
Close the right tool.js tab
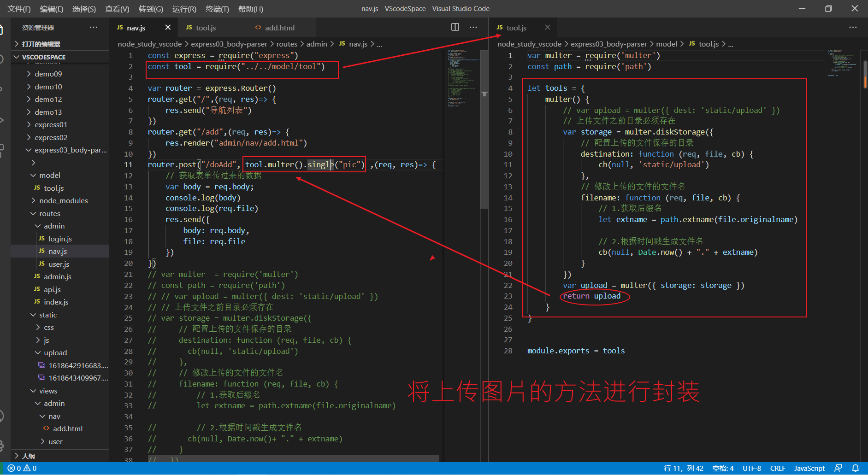(548, 28)
